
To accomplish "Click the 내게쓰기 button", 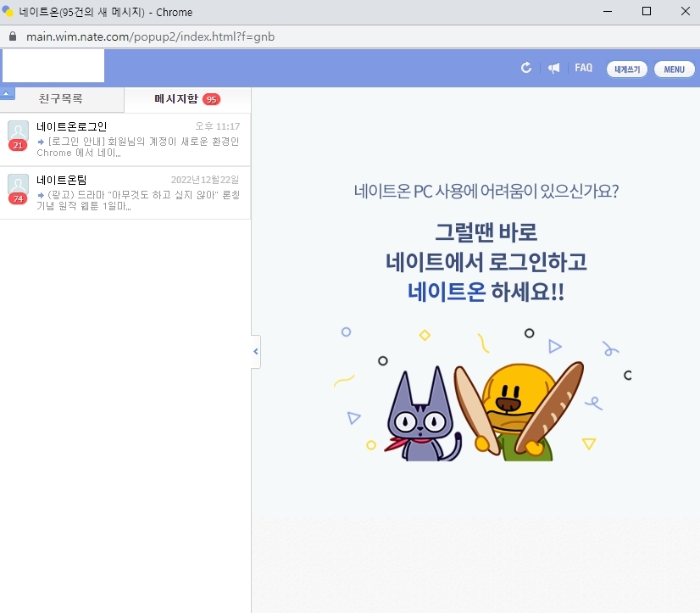I will point(626,69).
